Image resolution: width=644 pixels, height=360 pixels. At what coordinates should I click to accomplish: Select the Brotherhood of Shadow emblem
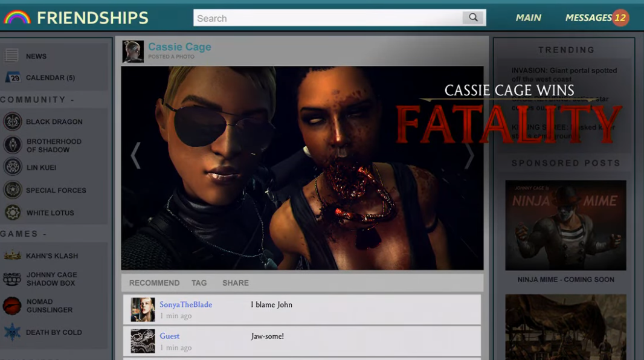(12, 145)
